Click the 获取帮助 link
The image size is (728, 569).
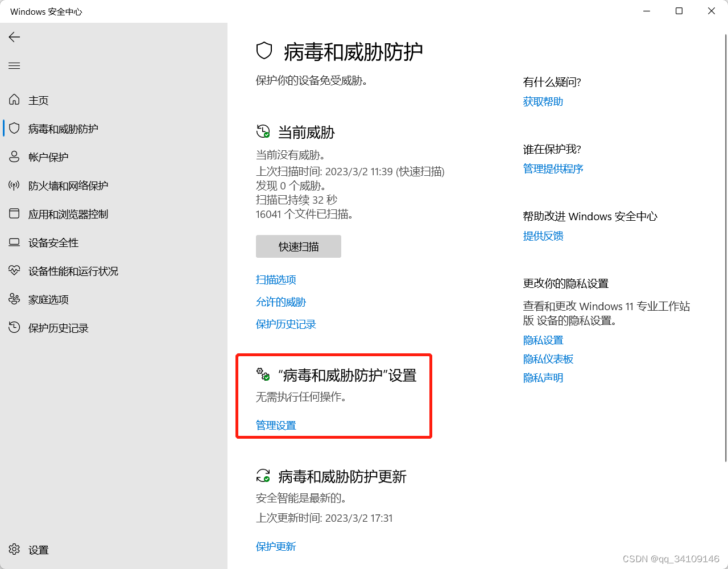coord(543,101)
